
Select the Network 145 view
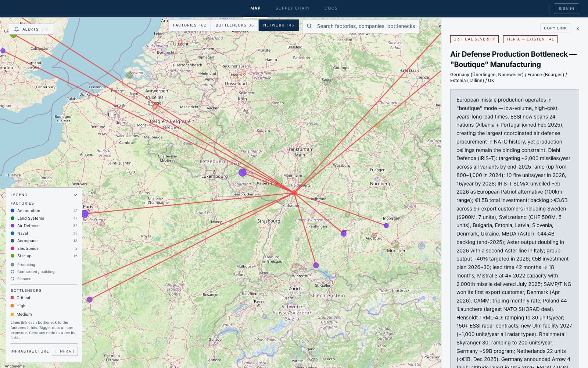[x=279, y=25]
